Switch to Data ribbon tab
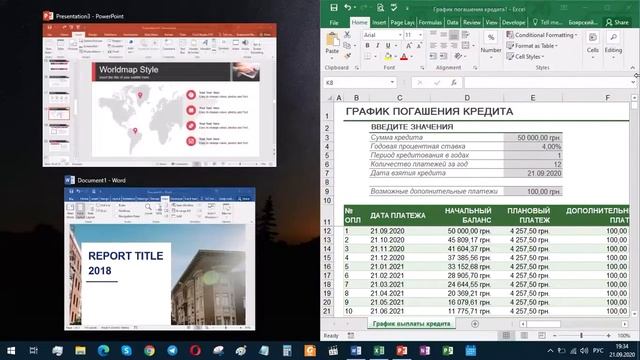The width and height of the screenshot is (640, 360). [452, 22]
